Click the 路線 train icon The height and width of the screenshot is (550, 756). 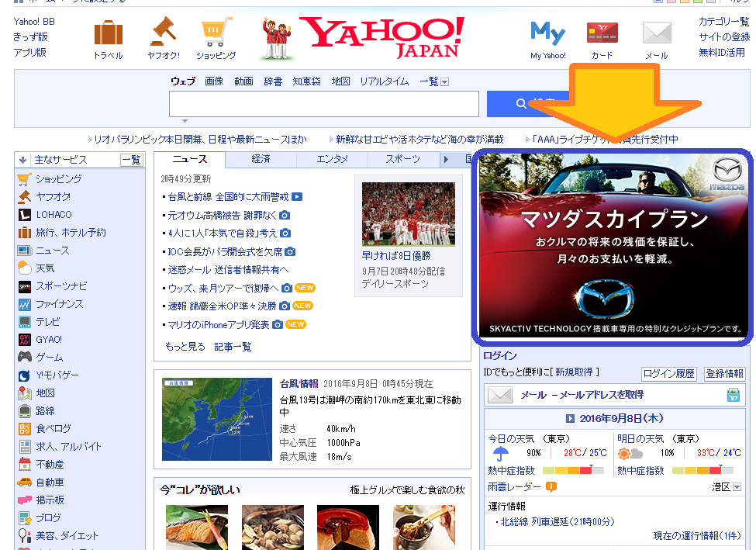(24, 411)
